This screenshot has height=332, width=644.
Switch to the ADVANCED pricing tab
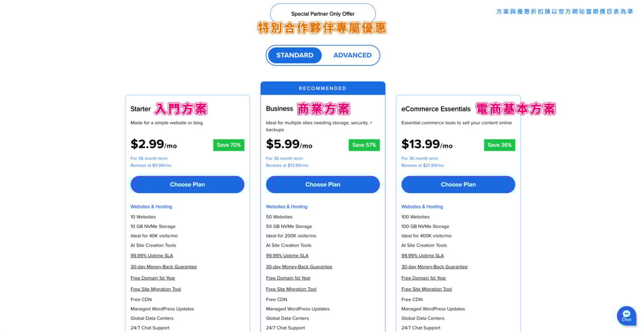(x=352, y=55)
